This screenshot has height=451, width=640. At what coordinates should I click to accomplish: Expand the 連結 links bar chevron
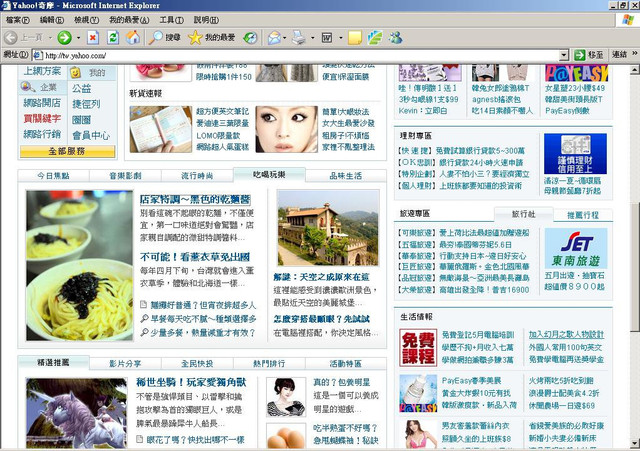pos(635,53)
